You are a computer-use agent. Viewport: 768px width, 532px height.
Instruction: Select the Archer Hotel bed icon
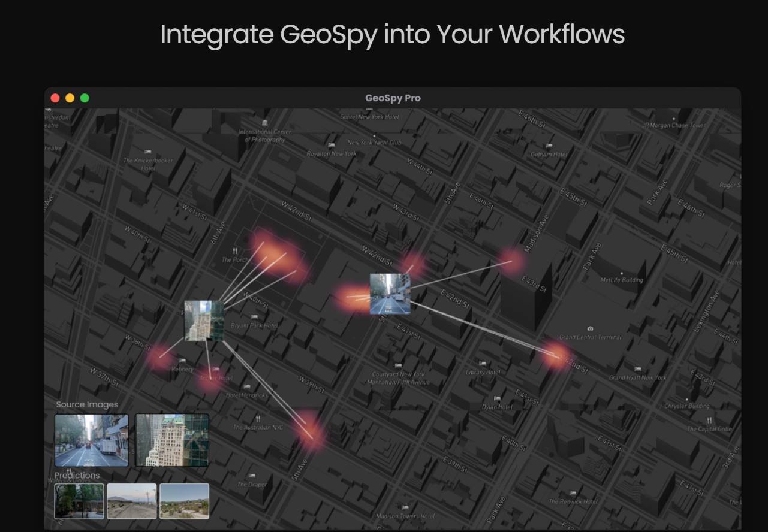pyautogui.click(x=215, y=370)
